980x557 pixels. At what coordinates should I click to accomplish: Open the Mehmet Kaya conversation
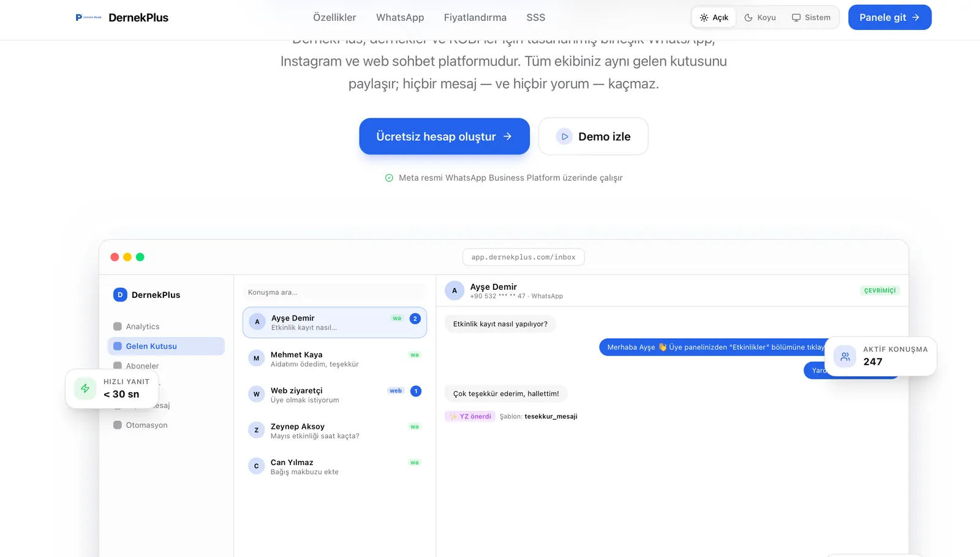pos(334,358)
